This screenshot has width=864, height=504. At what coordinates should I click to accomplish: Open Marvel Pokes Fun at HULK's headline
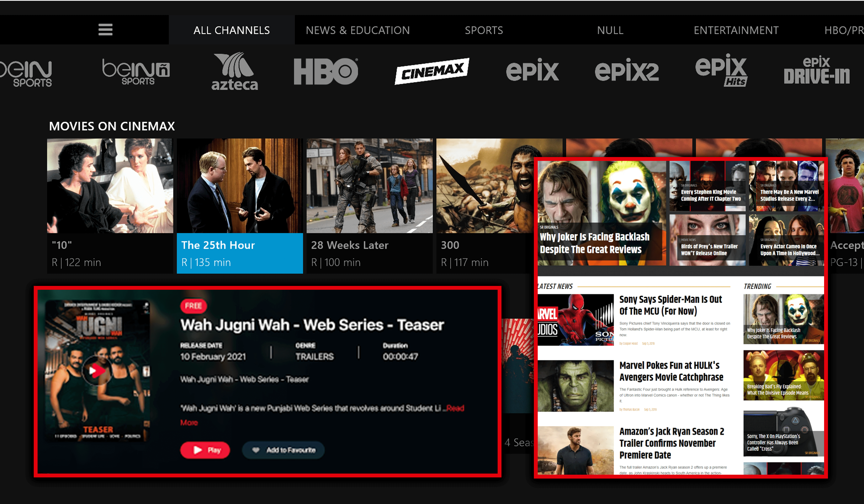[x=671, y=371]
